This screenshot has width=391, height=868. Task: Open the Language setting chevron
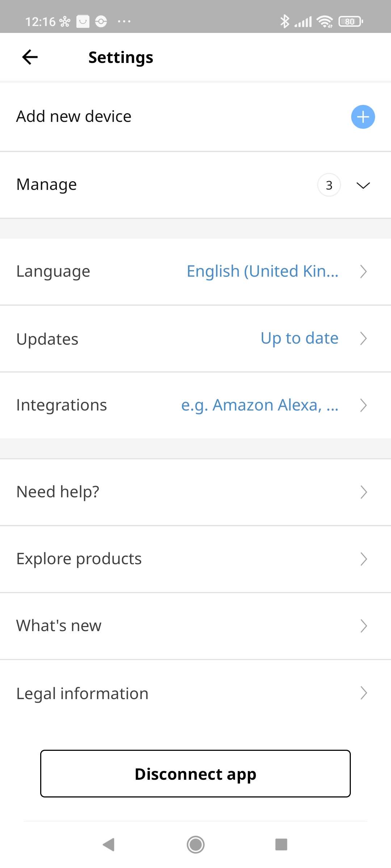pos(363,271)
